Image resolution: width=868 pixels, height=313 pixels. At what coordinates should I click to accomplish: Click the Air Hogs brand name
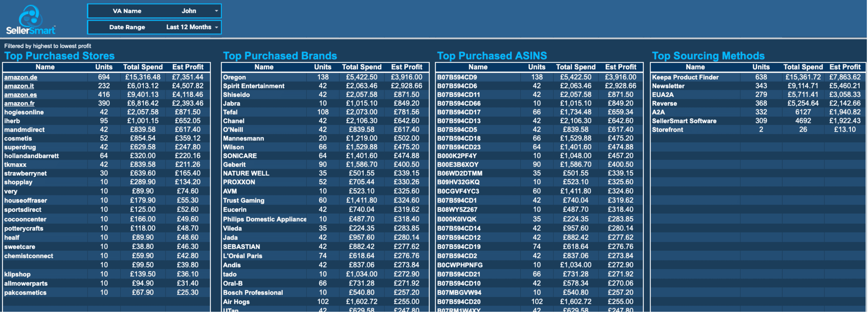pos(237,302)
